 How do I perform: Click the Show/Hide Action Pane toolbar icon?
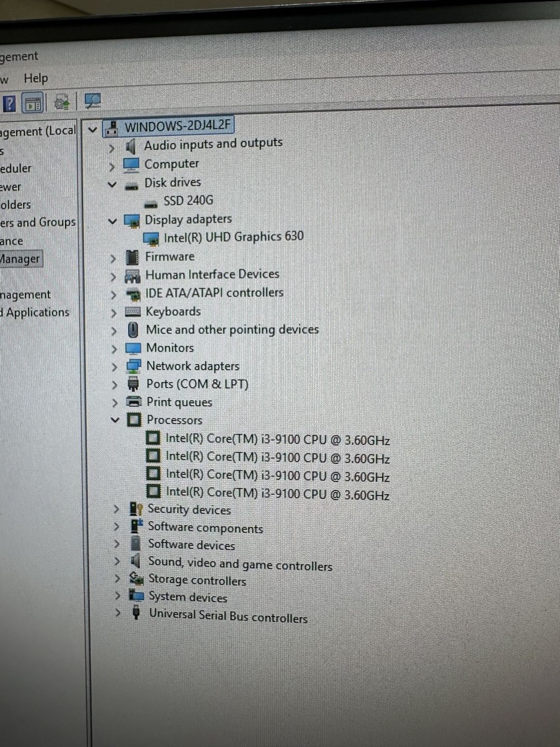click(33, 104)
